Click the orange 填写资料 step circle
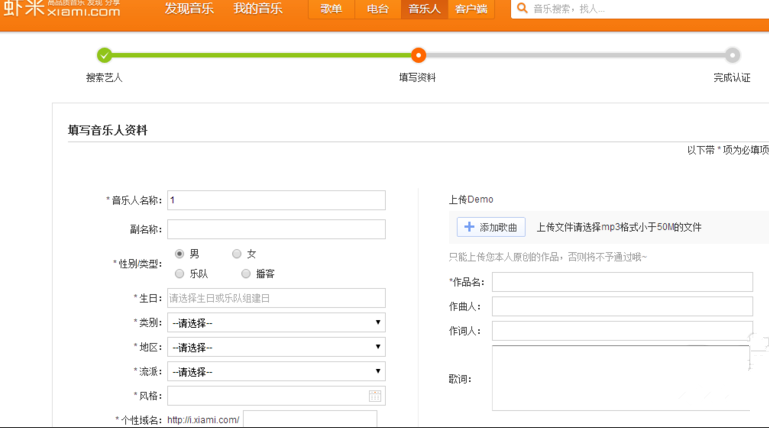769x428 pixels. tap(418, 56)
